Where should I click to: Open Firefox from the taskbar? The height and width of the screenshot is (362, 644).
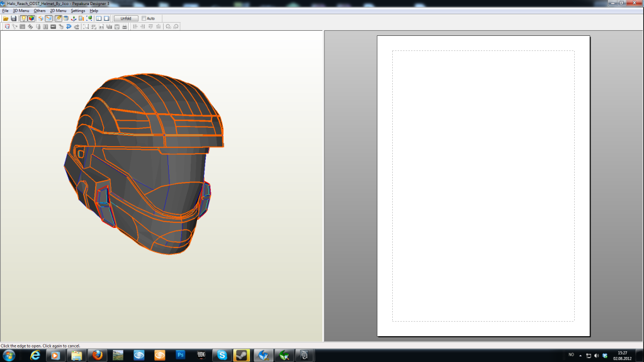point(98,356)
